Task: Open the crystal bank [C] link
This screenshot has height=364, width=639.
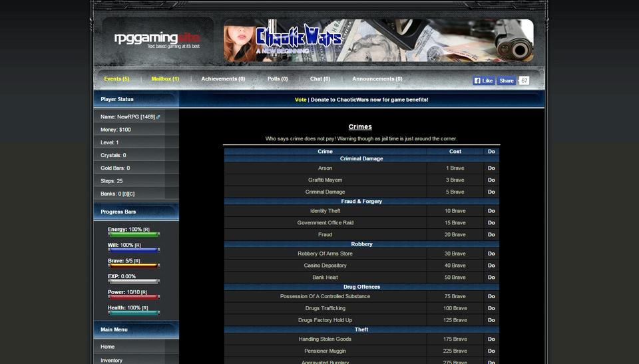Action: pyautogui.click(x=132, y=194)
